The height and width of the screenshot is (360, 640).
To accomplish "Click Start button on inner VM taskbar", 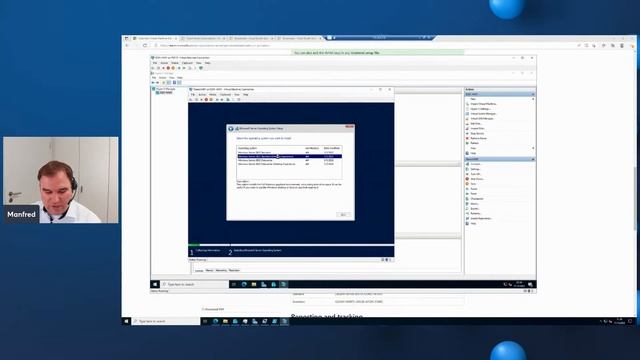I will coord(155,284).
